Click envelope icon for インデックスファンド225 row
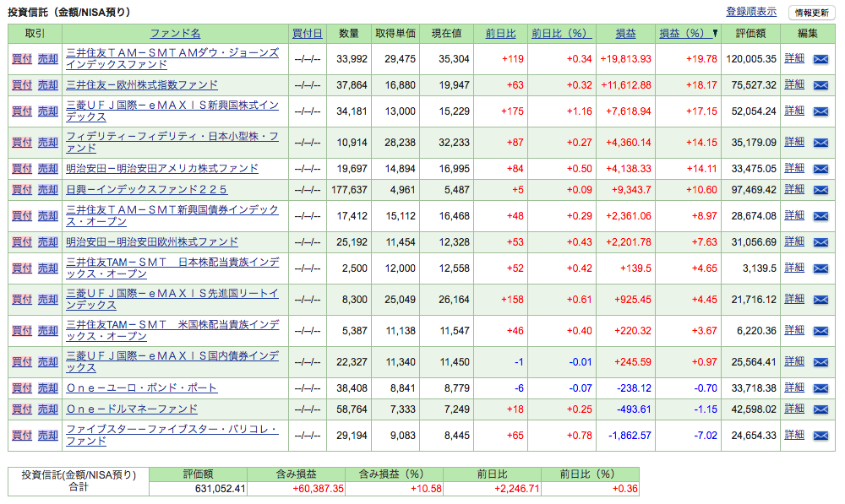The height and width of the screenshot is (504, 845). (x=820, y=190)
